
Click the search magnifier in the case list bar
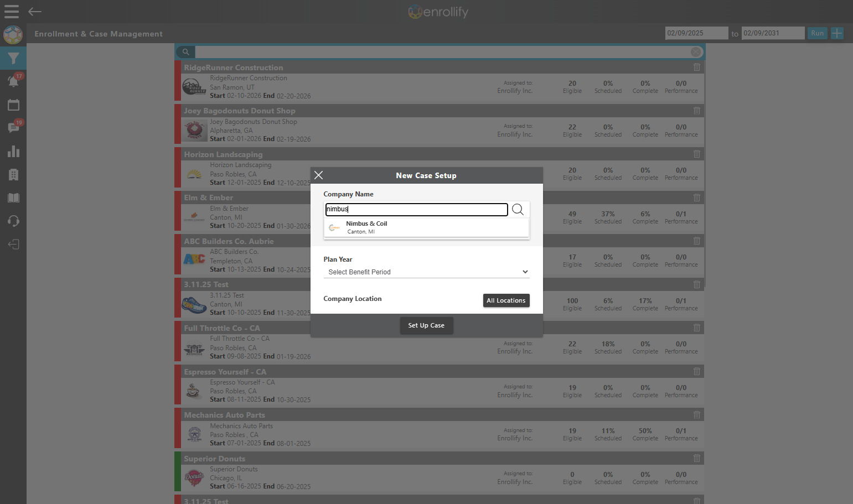186,52
